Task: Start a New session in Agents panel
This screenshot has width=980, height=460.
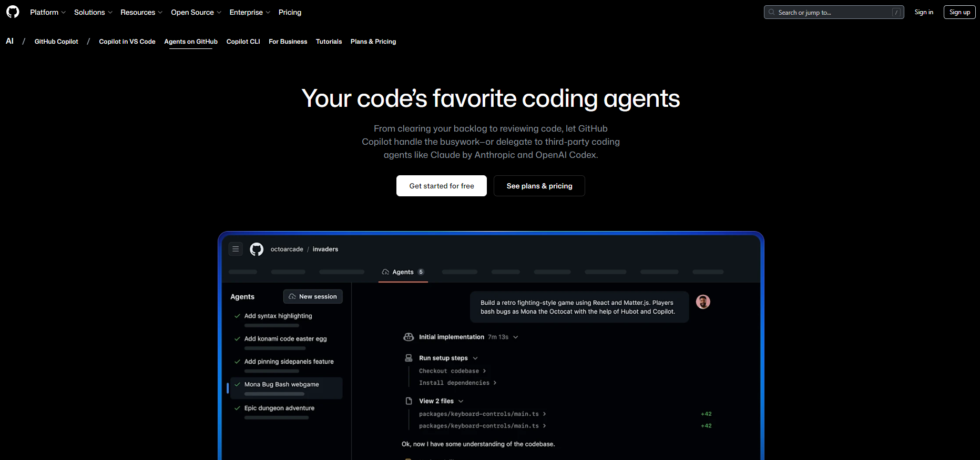Action: pos(313,296)
